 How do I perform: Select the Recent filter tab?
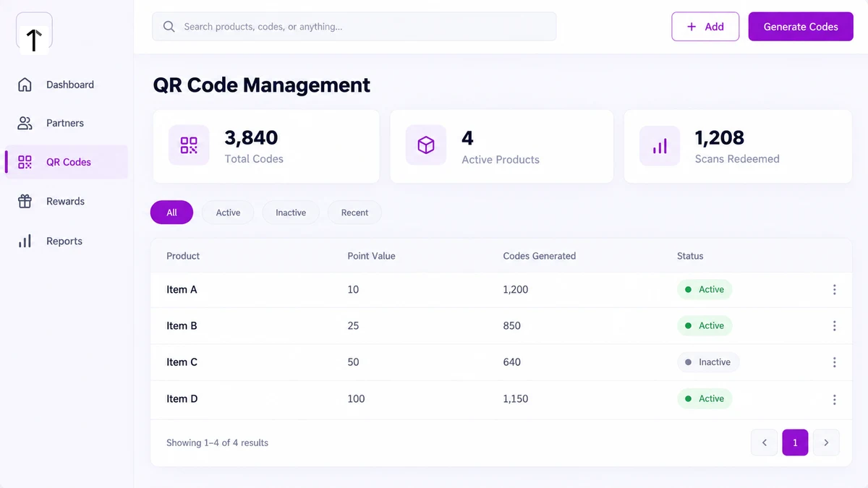[x=354, y=213]
